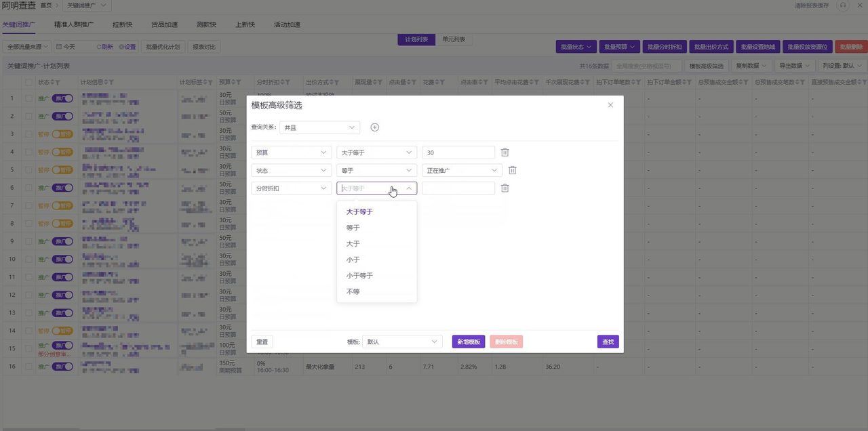
Task: Click the filter icon in 总预售成交笔数 column header
Action: (802, 82)
